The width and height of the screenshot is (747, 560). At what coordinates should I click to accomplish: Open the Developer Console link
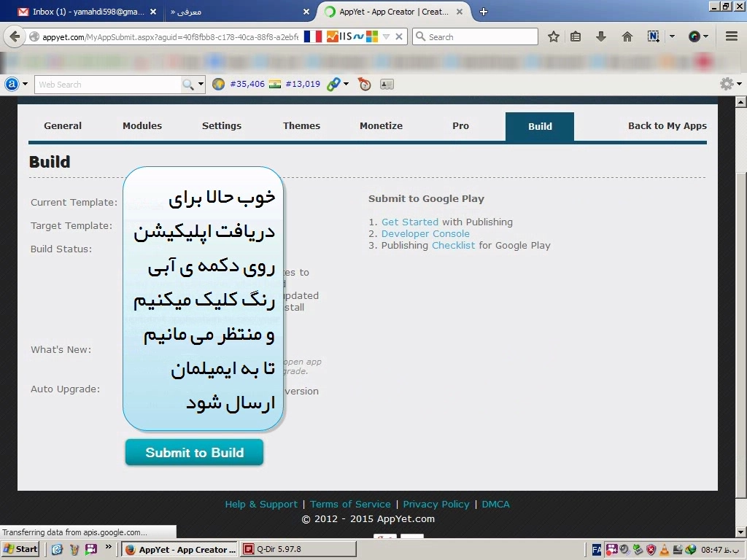pos(425,234)
